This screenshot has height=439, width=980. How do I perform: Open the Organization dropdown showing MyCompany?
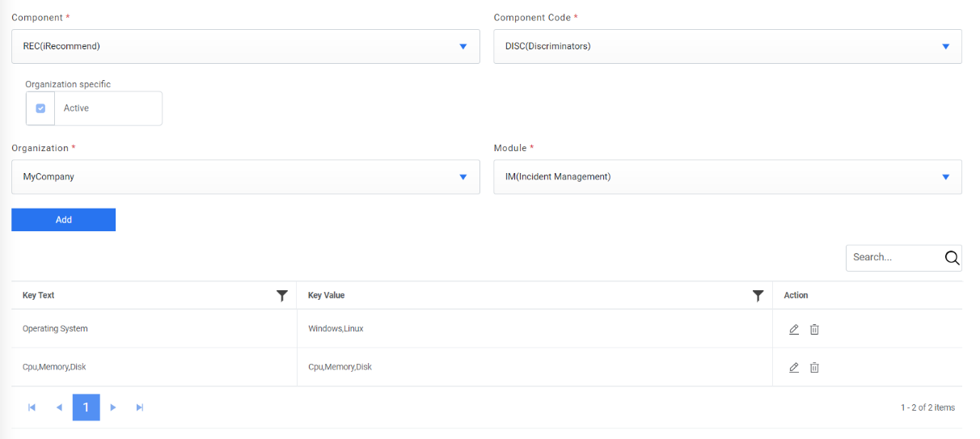click(463, 177)
